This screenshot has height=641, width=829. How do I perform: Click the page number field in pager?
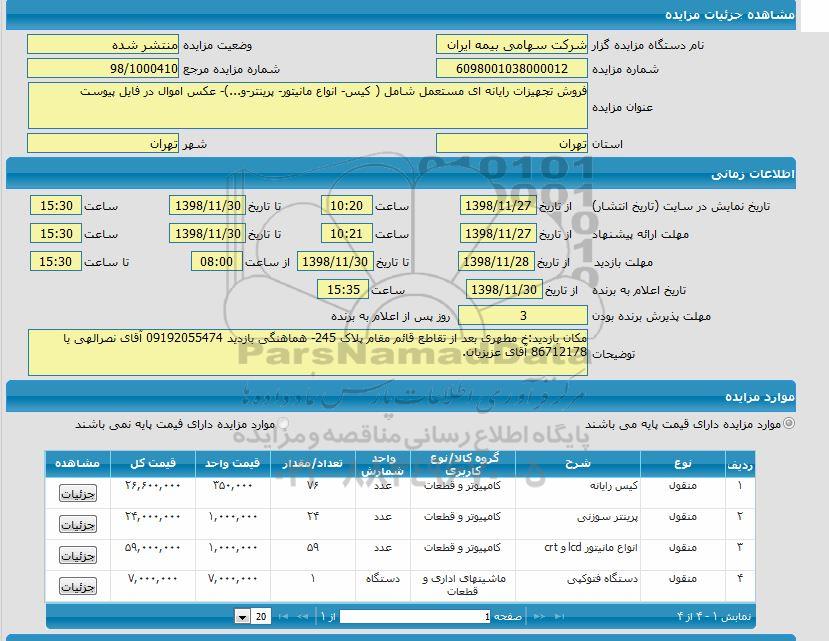[416, 617]
